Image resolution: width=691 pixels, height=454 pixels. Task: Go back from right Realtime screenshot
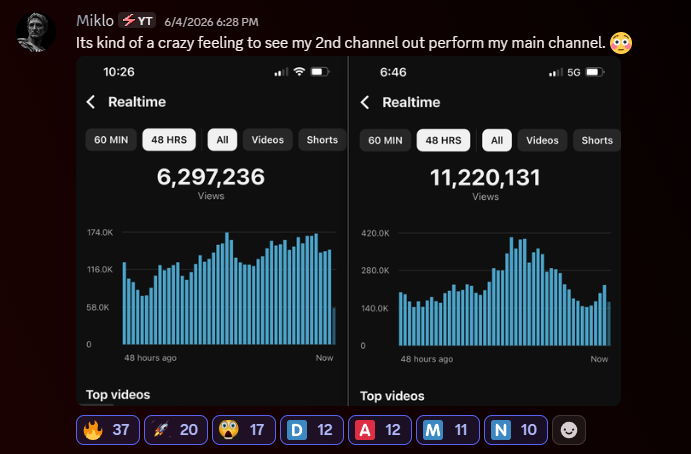(x=365, y=102)
